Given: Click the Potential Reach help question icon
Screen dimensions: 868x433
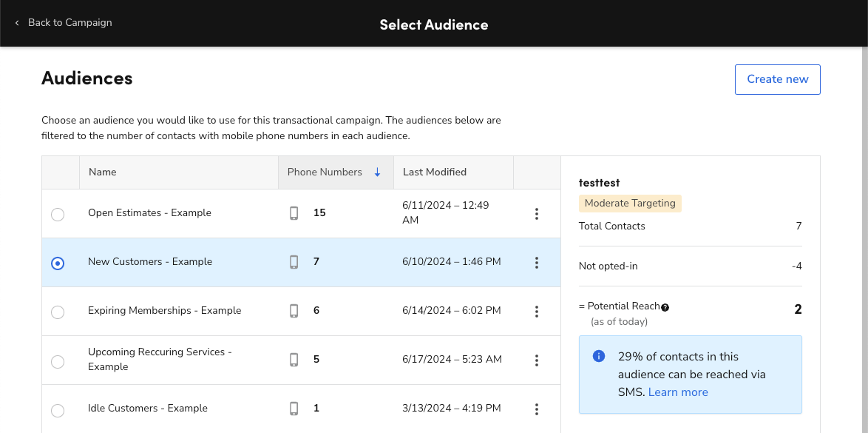Looking at the screenshot, I should click(665, 307).
